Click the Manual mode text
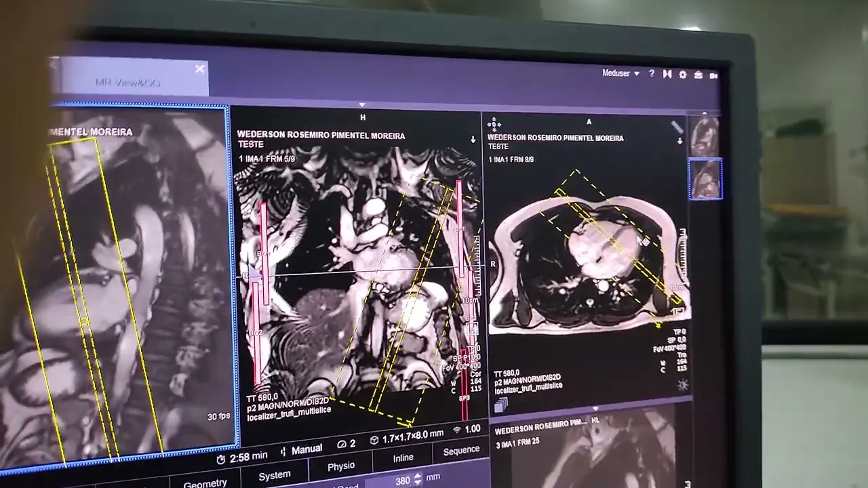The width and height of the screenshot is (868, 488). (307, 449)
